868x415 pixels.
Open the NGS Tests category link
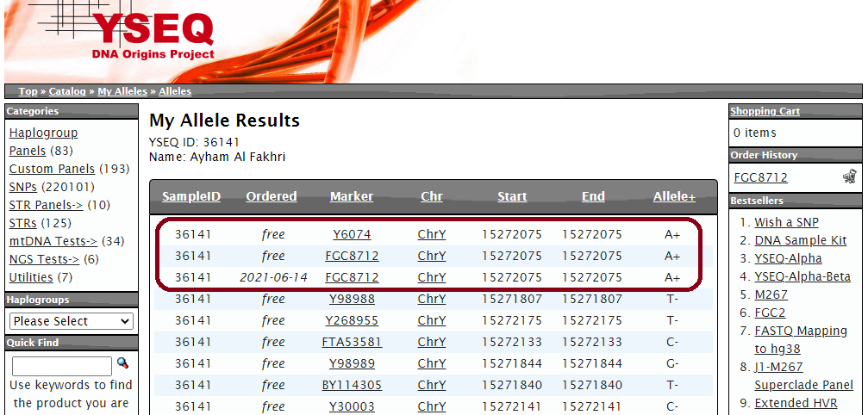(44, 259)
